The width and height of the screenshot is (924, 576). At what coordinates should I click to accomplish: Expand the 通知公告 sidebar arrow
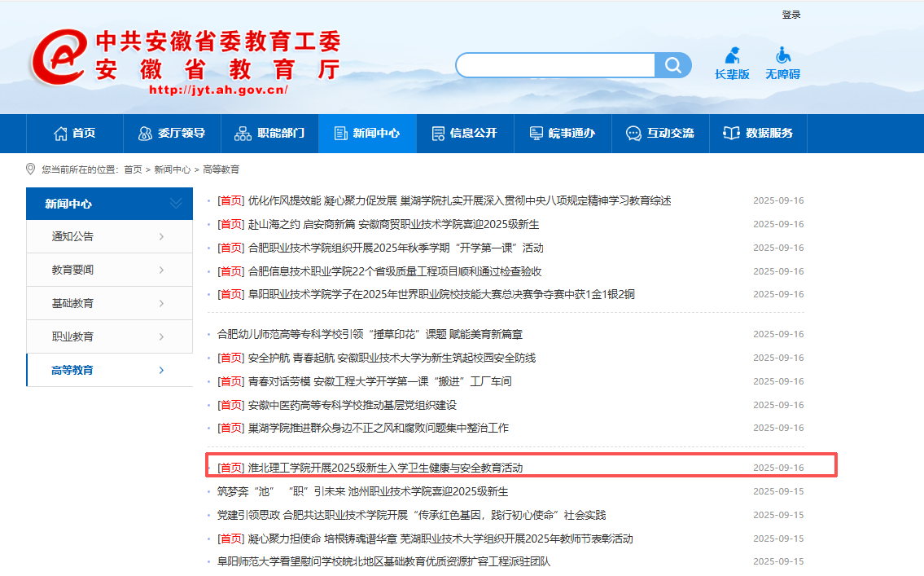tap(161, 237)
